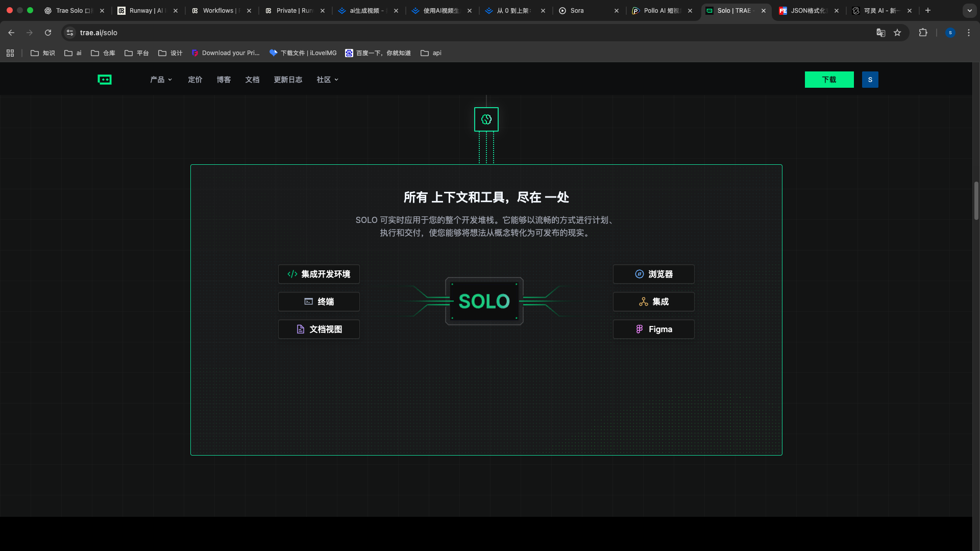Open the 百度一下 bookmark

tap(378, 53)
